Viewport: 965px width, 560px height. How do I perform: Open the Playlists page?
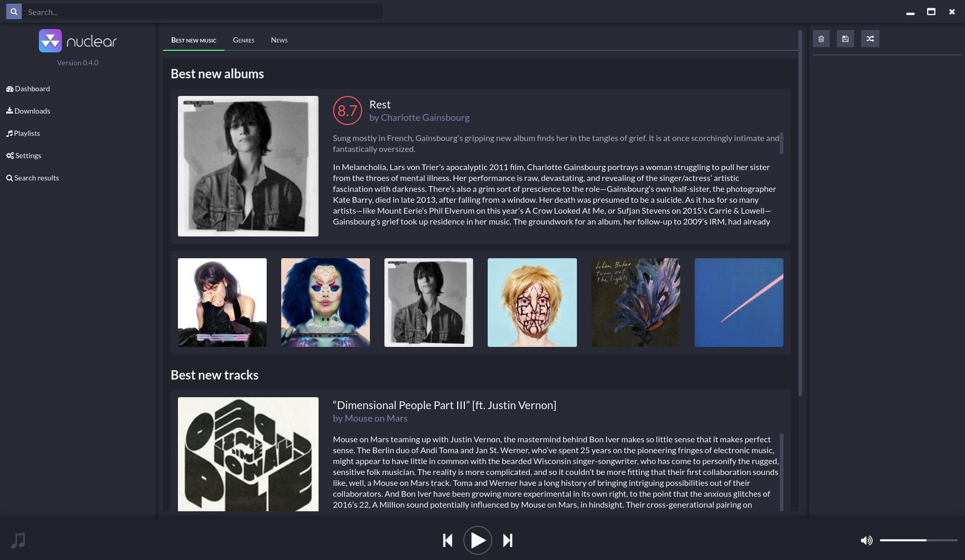[x=23, y=133]
